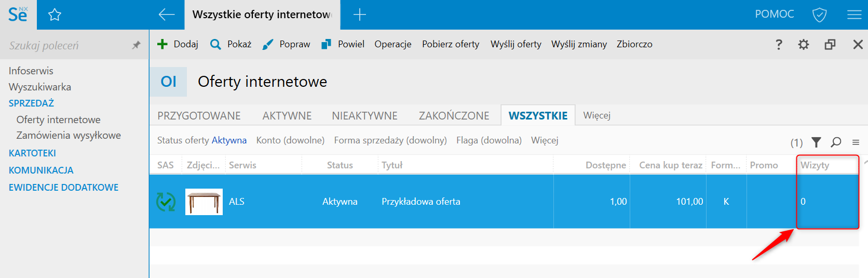Click the shield icon in header
This screenshot has width=868, height=278.
(819, 15)
